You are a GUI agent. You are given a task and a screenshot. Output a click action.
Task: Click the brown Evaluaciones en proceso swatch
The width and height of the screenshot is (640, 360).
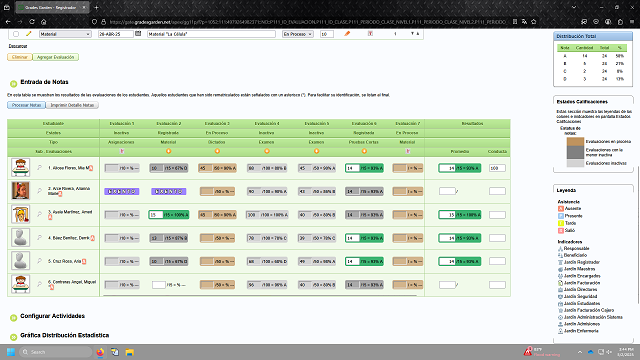576,141
